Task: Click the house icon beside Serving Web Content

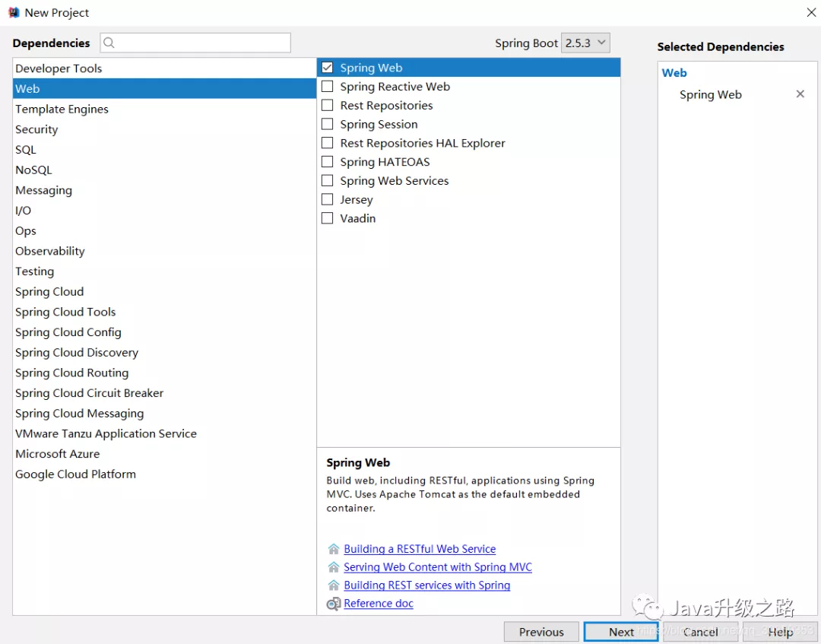Action: [334, 567]
